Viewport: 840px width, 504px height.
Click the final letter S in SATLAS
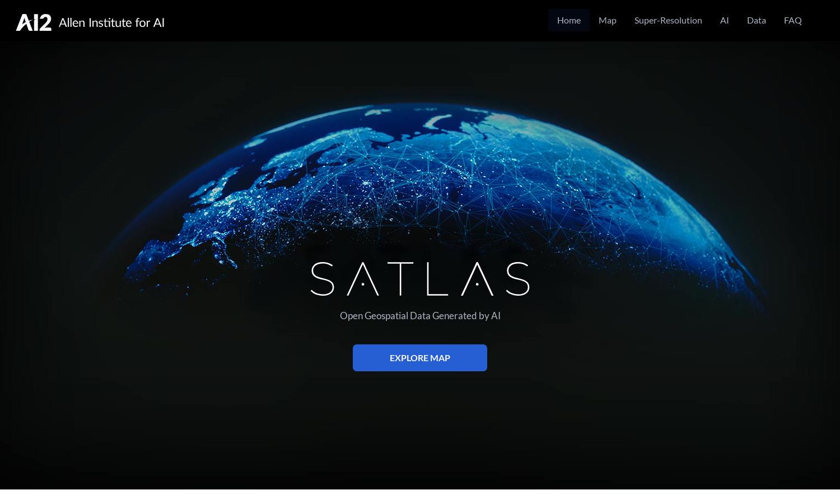click(518, 278)
